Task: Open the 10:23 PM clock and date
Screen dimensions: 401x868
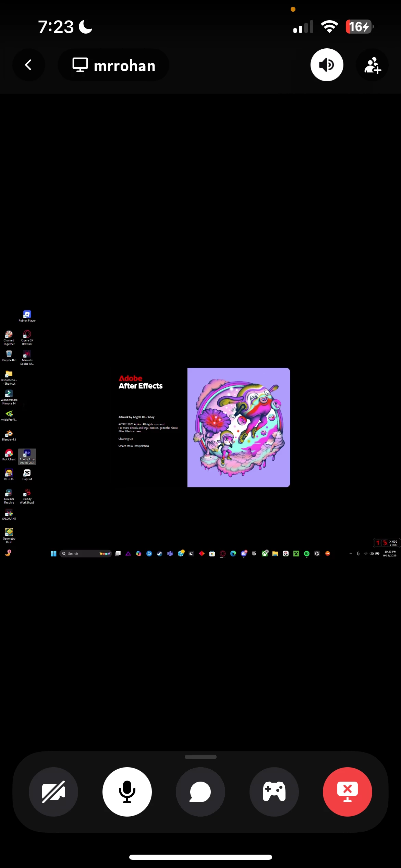Action: click(390, 554)
